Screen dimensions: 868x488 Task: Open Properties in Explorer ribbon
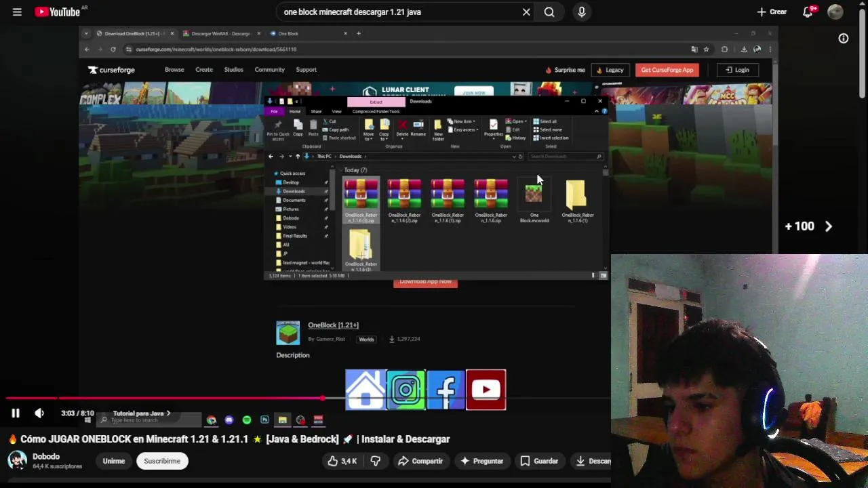pos(494,128)
